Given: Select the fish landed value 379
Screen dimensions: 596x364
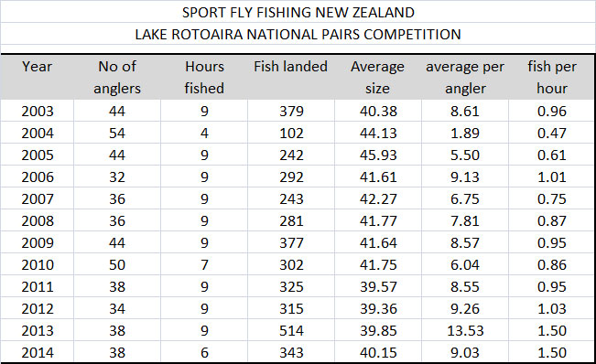Looking at the screenshot, I should point(291,111).
